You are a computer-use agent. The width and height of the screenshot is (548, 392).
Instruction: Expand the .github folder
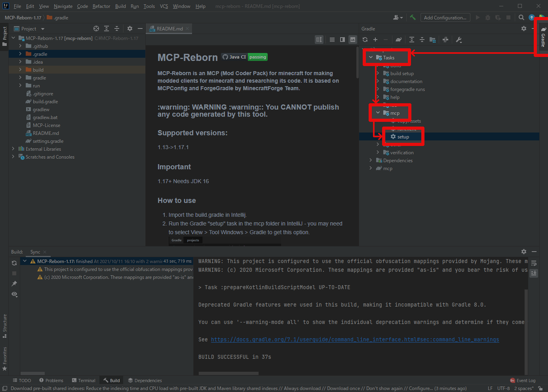click(21, 46)
